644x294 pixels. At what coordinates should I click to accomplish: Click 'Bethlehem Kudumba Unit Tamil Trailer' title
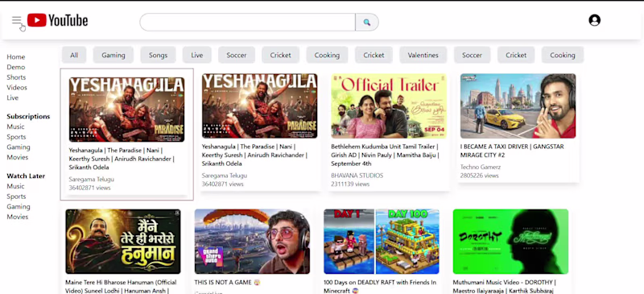(x=385, y=155)
